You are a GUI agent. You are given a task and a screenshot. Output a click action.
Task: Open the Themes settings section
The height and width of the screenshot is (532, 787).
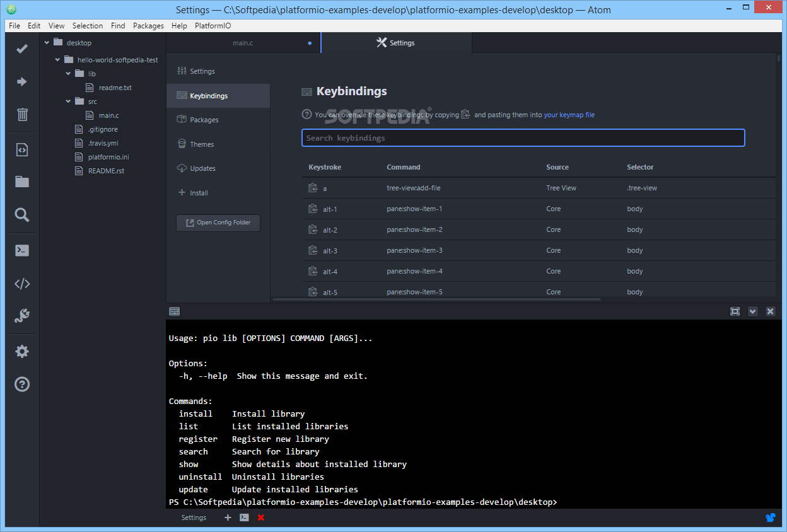tap(218, 144)
